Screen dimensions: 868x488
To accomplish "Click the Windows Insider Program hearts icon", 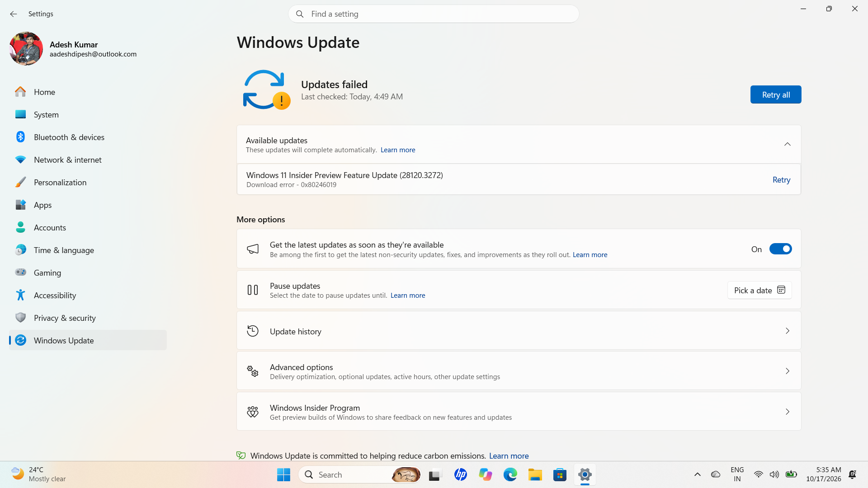I will [253, 412].
